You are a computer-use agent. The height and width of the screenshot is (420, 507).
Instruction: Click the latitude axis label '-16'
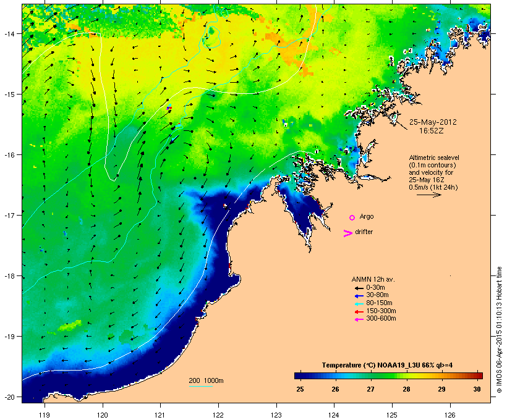[x=9, y=155]
